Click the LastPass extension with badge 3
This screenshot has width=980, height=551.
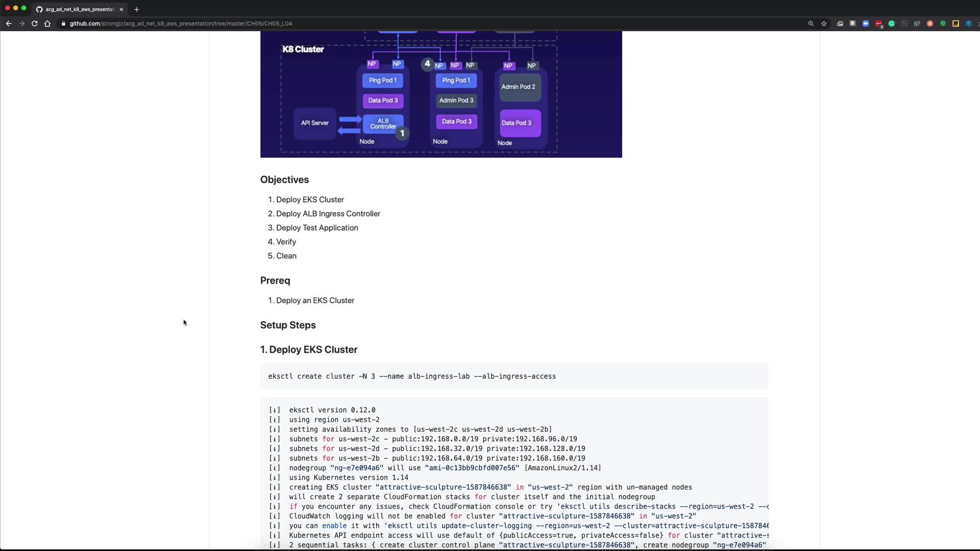point(878,23)
